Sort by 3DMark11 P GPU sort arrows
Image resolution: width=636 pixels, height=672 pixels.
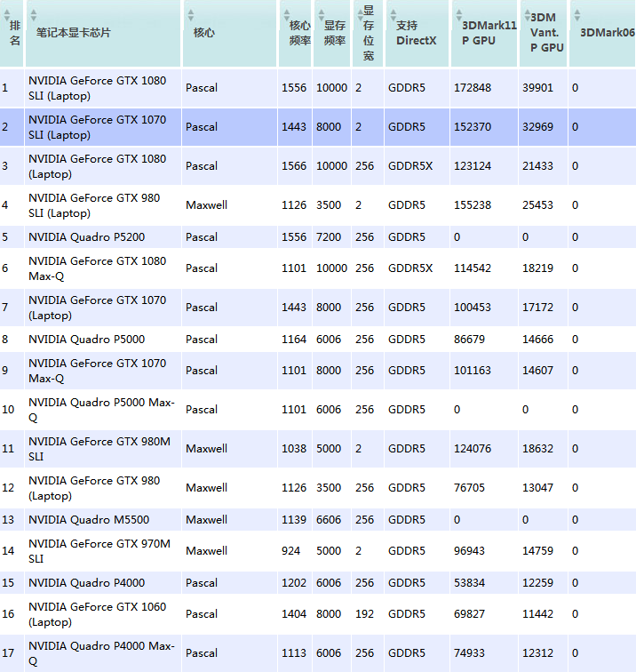coord(458,15)
